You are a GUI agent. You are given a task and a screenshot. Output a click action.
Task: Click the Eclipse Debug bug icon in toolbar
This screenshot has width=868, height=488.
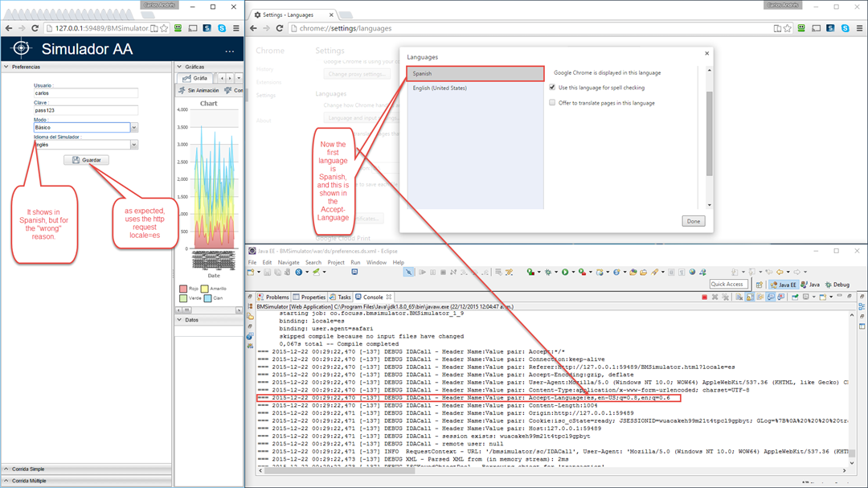click(548, 272)
